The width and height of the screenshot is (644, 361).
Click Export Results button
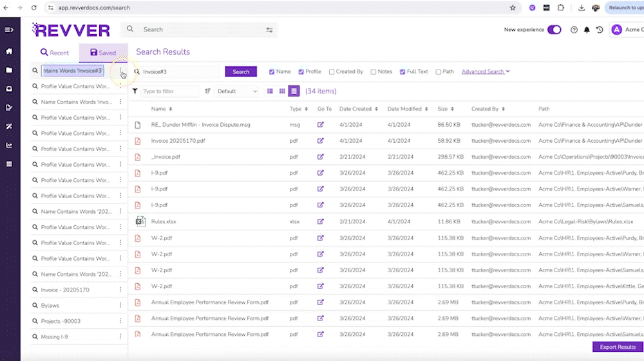[618, 347]
